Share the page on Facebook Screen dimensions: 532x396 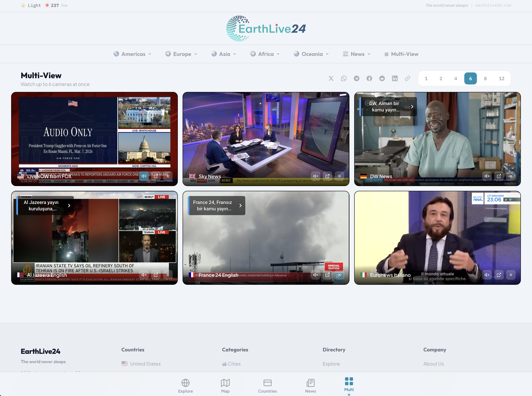point(369,78)
